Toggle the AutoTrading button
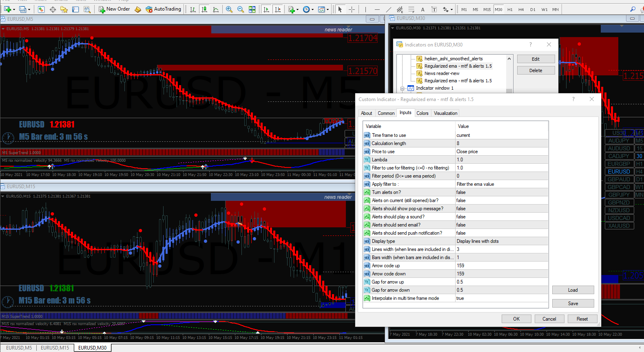Image resolution: width=644 pixels, height=352 pixels. [x=163, y=9]
